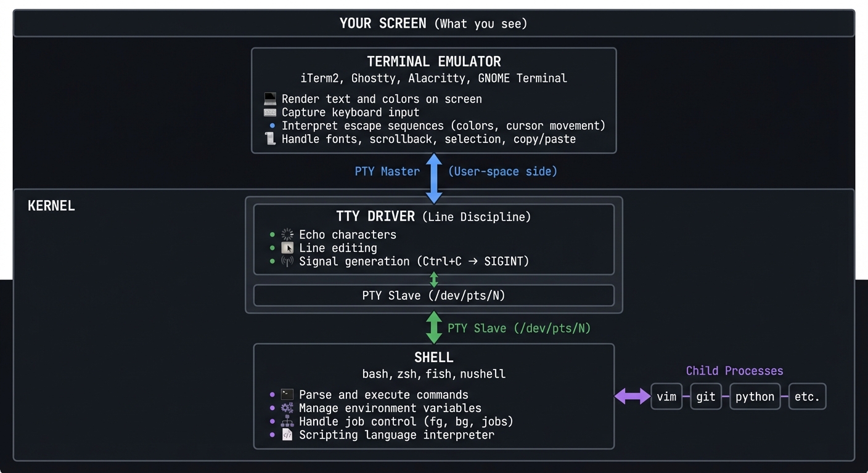Click the green PTY Slave double arrow
Viewport: 868px width, 473px height.
[433, 327]
